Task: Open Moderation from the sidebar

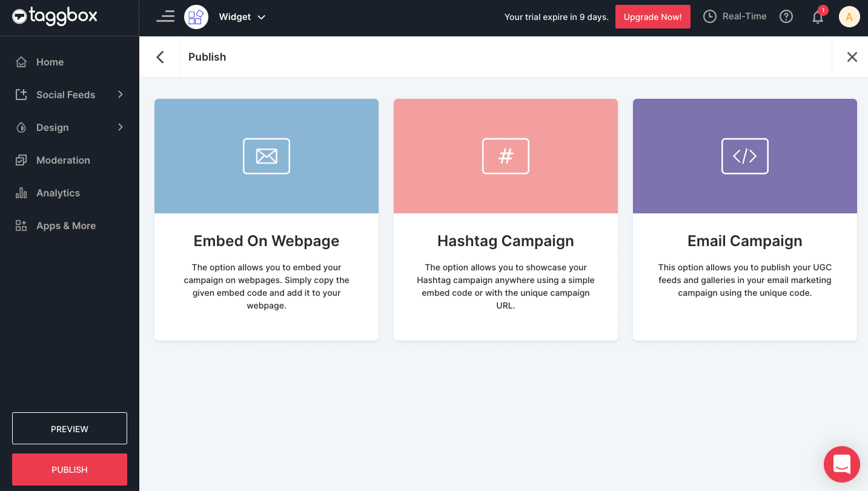Action: [63, 160]
